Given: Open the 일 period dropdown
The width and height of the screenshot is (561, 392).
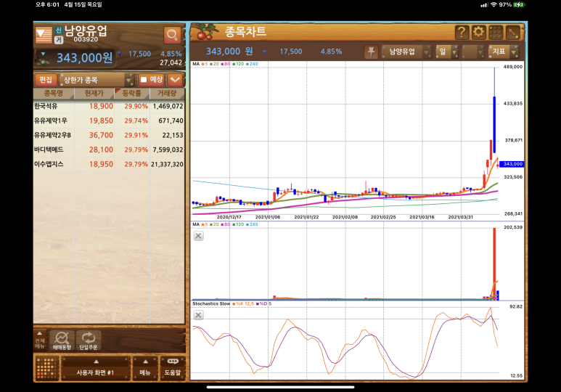Looking at the screenshot, I should pyautogui.click(x=446, y=52).
